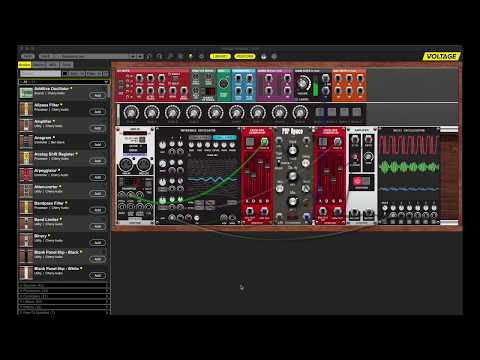Click the Amplifier module thumbnail in library
This screenshot has width=480, height=360.
(x=26, y=125)
